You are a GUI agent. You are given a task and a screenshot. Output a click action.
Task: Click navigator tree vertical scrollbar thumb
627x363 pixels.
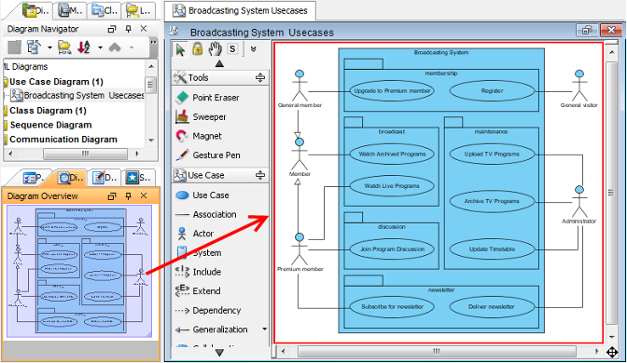coord(150,84)
